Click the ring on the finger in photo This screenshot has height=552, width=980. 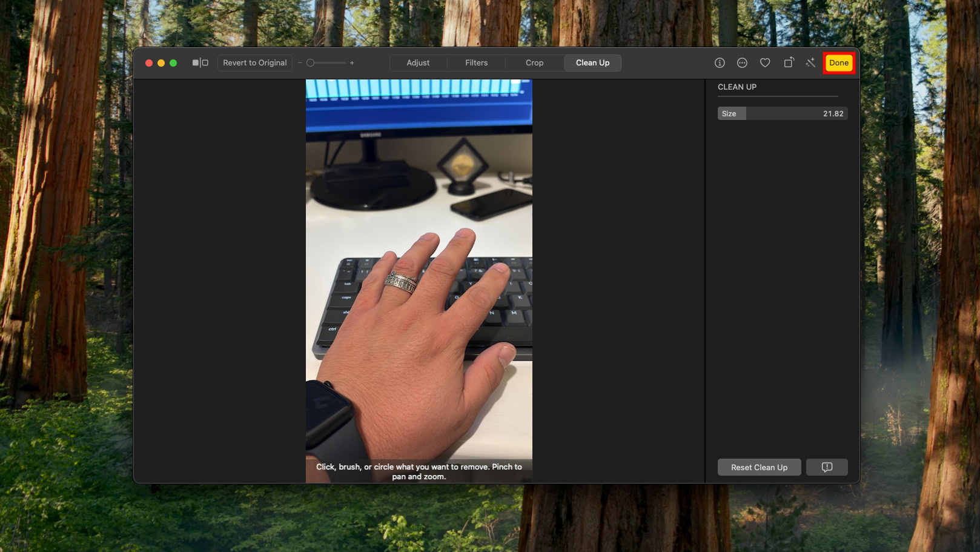click(x=401, y=282)
